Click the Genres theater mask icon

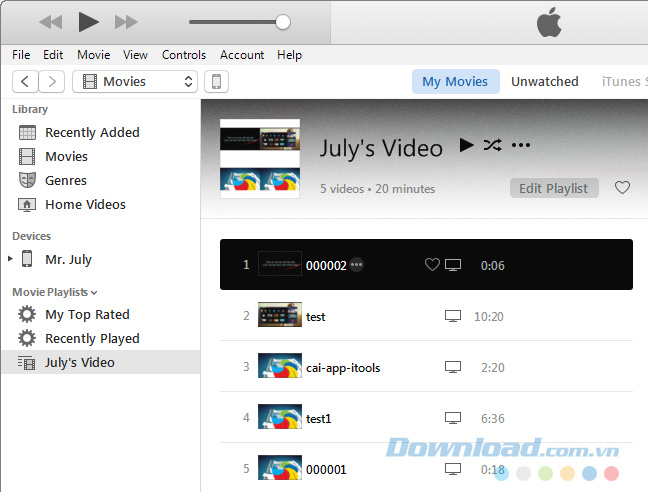(27, 180)
